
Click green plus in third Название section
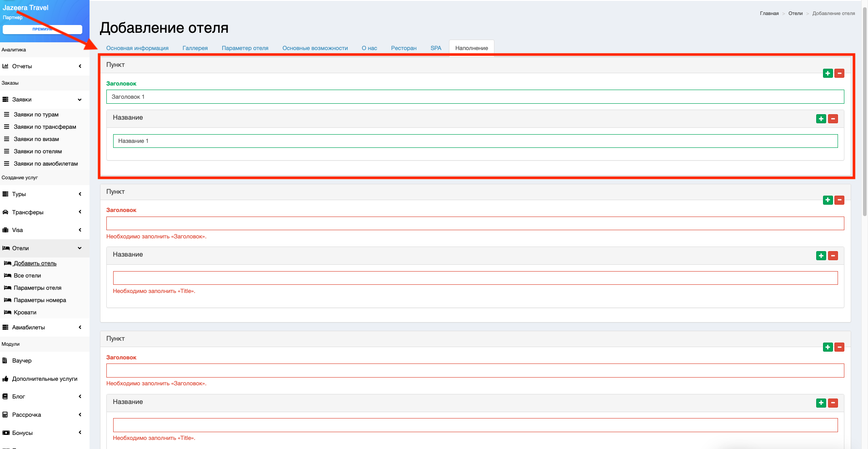click(x=821, y=403)
